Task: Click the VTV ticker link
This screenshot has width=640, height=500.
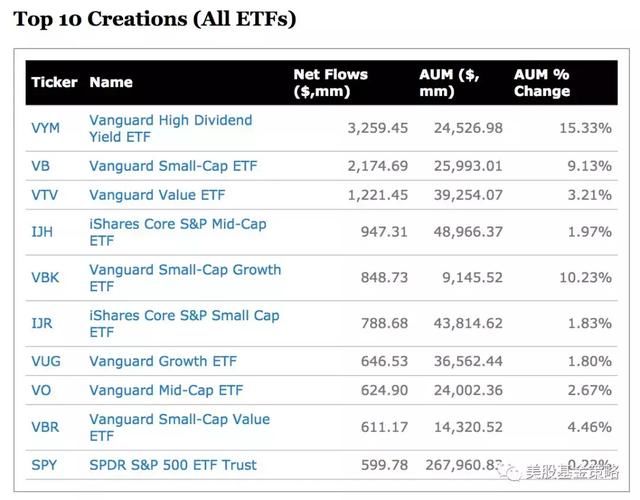Action: [45, 195]
